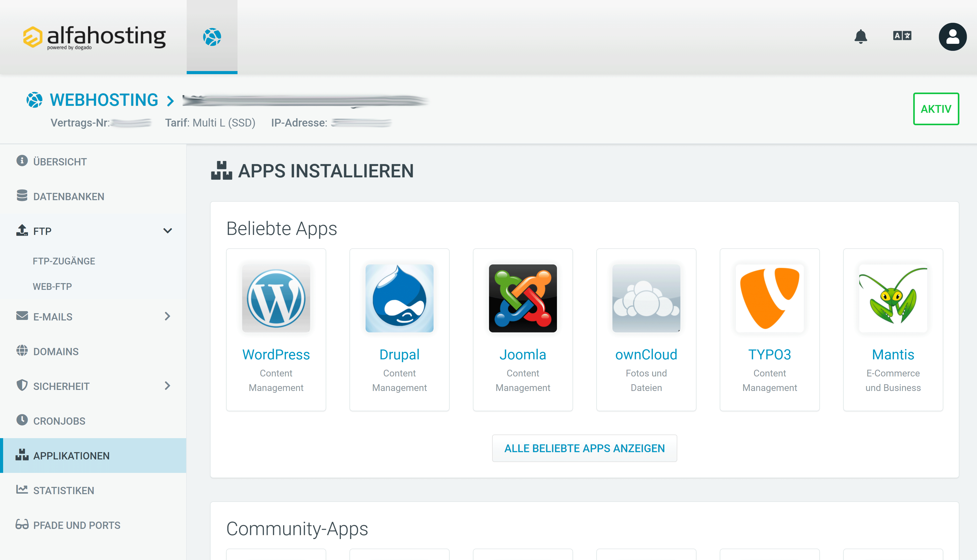977x560 pixels.
Task: Collapse the FTP submenu chevron
Action: [x=167, y=231]
